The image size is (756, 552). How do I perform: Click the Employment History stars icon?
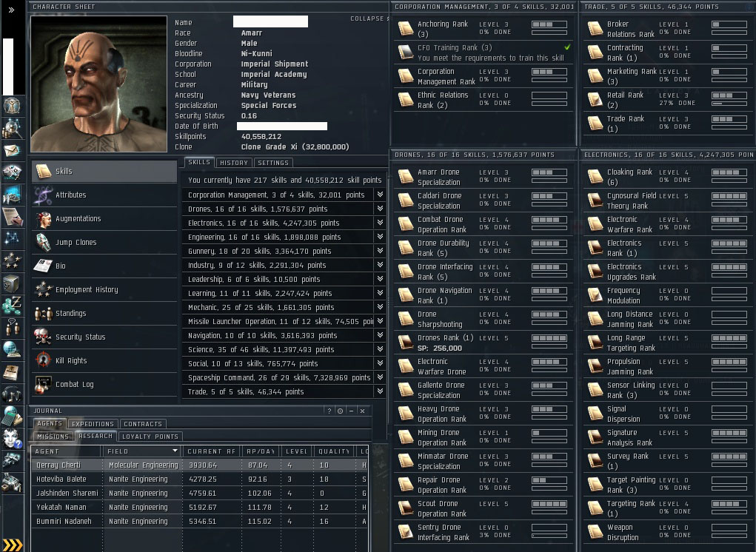tap(44, 289)
